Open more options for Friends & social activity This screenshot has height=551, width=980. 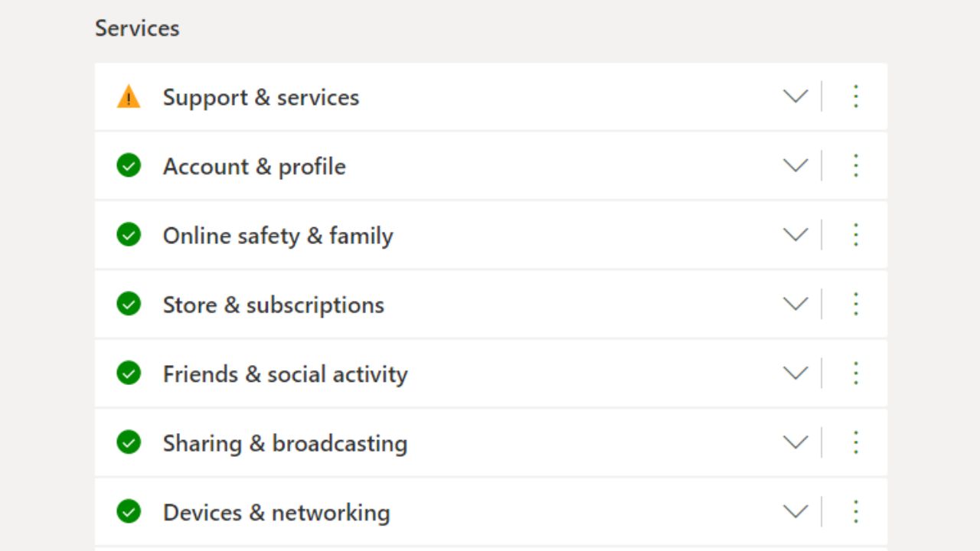856,373
